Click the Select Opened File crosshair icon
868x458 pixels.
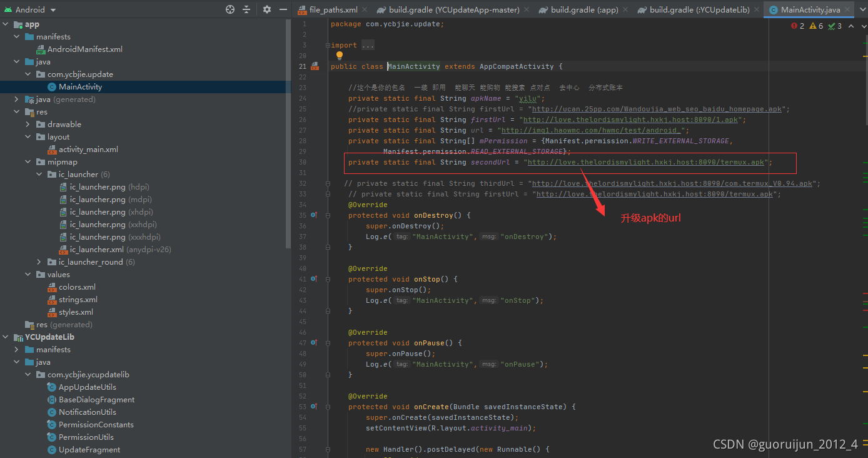coord(230,9)
